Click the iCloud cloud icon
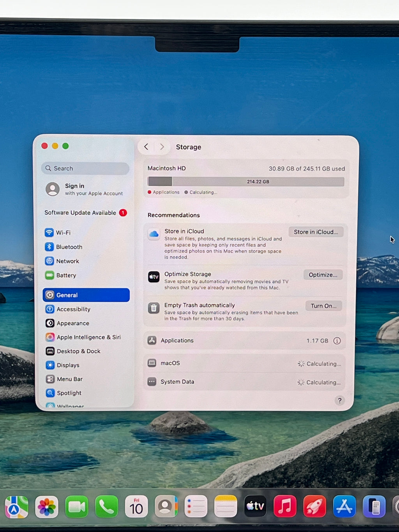This screenshot has height=532, width=399. click(154, 234)
